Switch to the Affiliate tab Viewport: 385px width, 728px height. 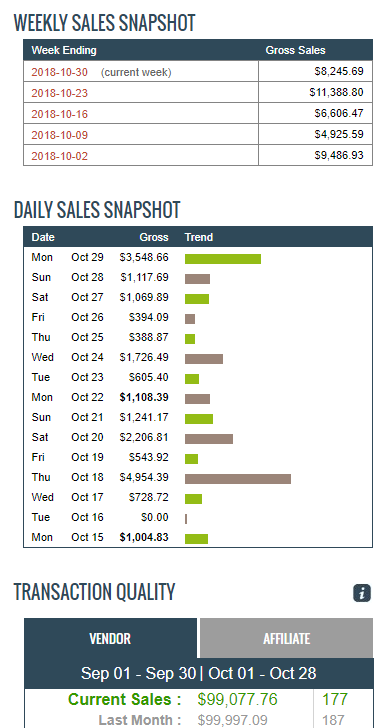tap(287, 638)
